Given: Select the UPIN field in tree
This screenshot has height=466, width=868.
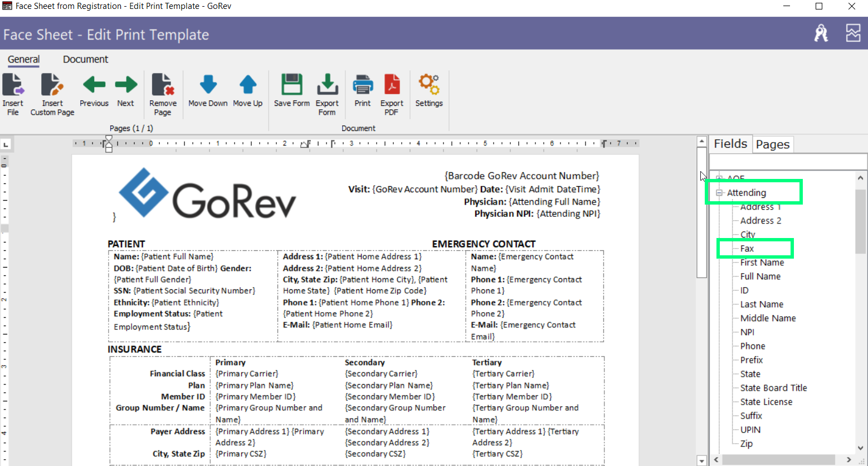Looking at the screenshot, I should pyautogui.click(x=750, y=430).
